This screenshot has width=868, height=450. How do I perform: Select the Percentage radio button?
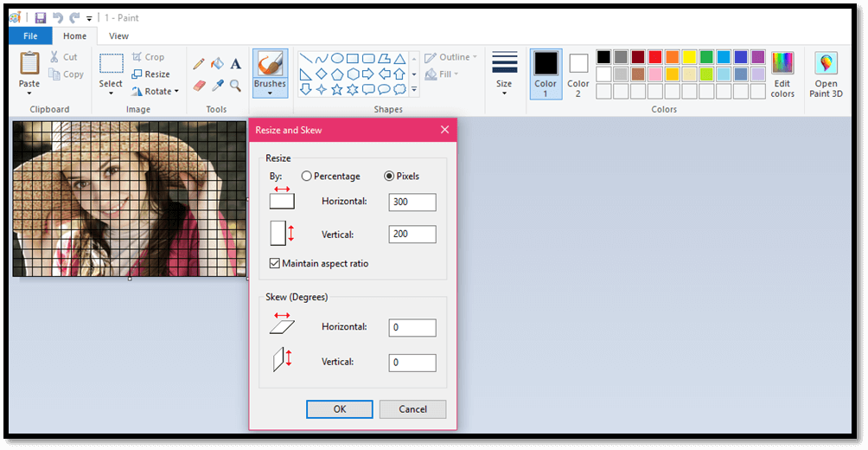307,176
